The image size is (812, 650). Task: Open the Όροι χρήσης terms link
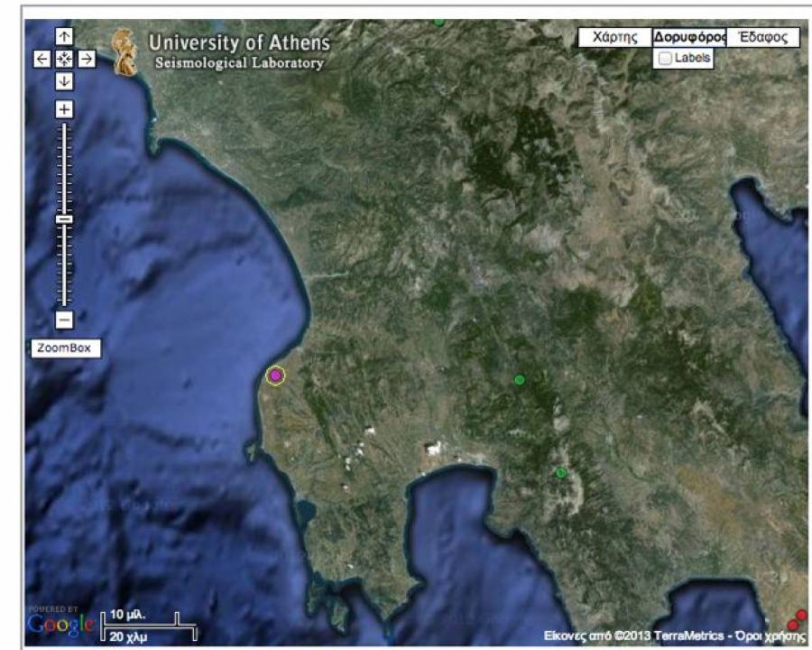(772, 635)
